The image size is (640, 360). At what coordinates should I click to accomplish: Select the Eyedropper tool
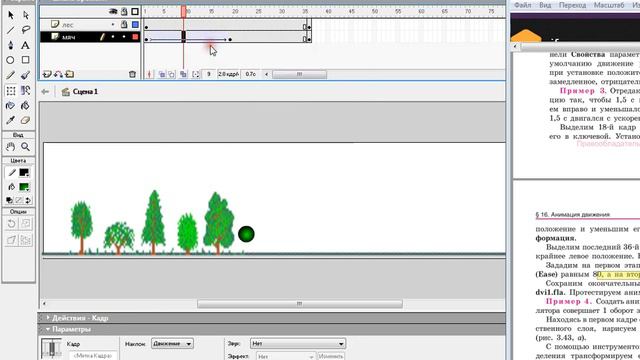(x=11, y=120)
